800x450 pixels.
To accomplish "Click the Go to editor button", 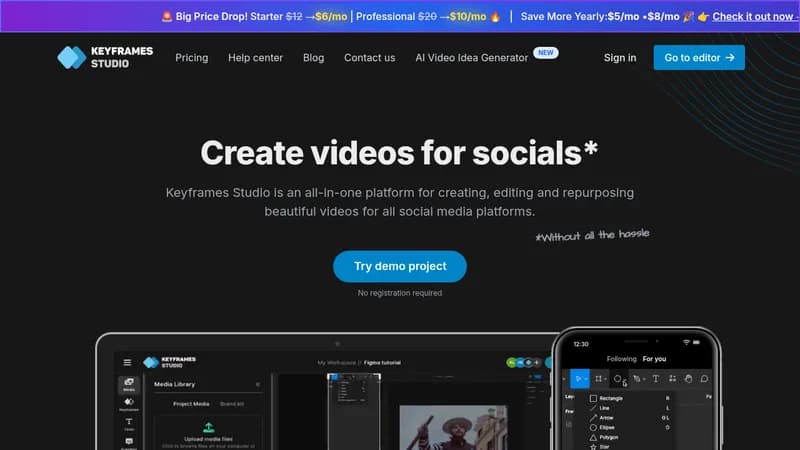I will pos(699,58).
